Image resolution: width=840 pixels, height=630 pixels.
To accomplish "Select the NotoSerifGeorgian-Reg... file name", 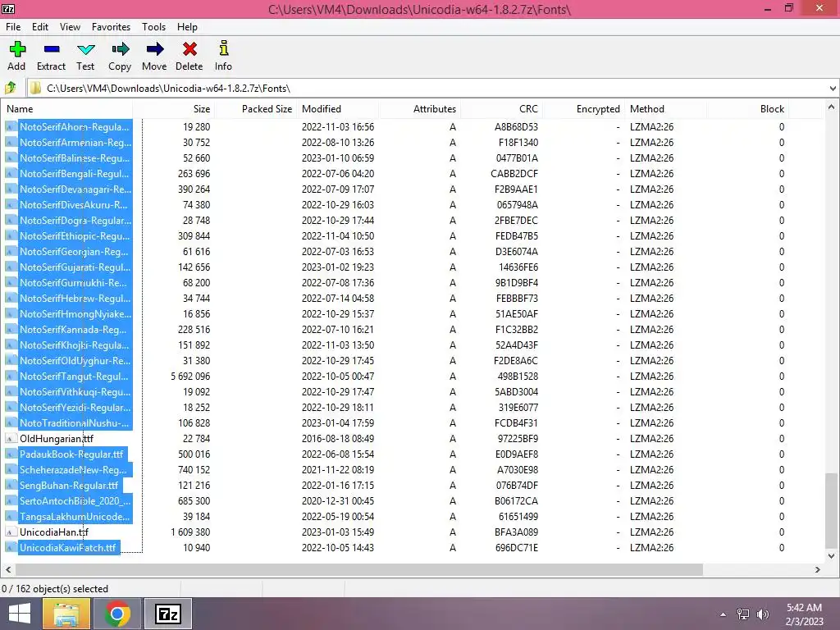I will point(74,252).
